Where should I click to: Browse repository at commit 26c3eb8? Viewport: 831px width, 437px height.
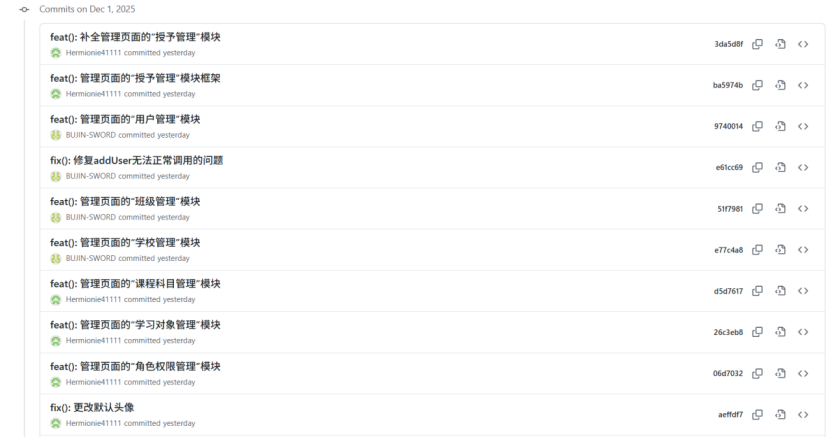coord(803,332)
